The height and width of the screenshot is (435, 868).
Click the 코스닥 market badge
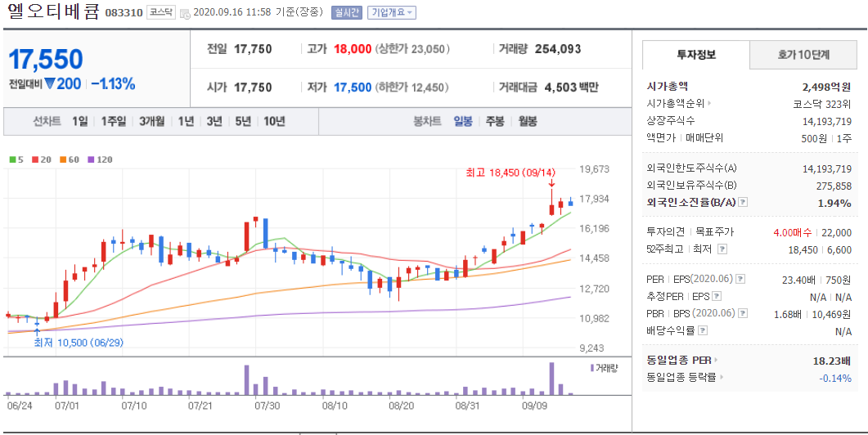click(x=161, y=13)
